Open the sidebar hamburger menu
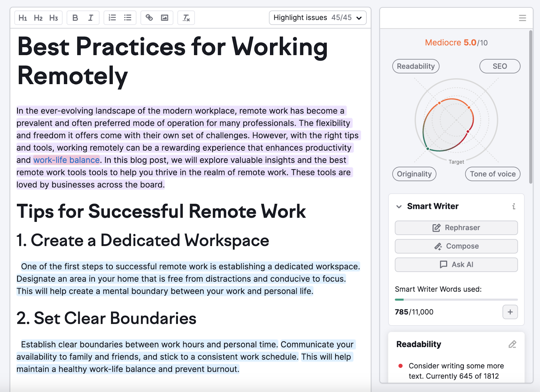This screenshot has width=540, height=392. coord(522,18)
